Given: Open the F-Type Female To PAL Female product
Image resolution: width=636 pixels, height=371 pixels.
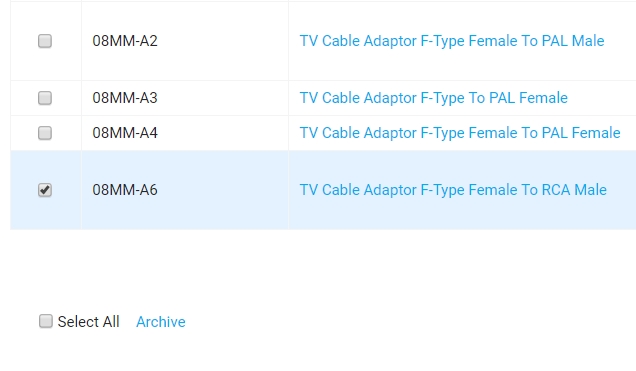Looking at the screenshot, I should 460,133.
